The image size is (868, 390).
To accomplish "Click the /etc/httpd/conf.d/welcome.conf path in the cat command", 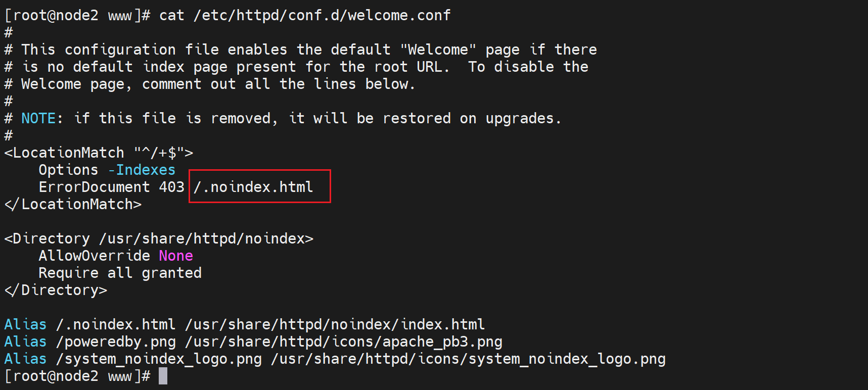I will pos(322,15).
